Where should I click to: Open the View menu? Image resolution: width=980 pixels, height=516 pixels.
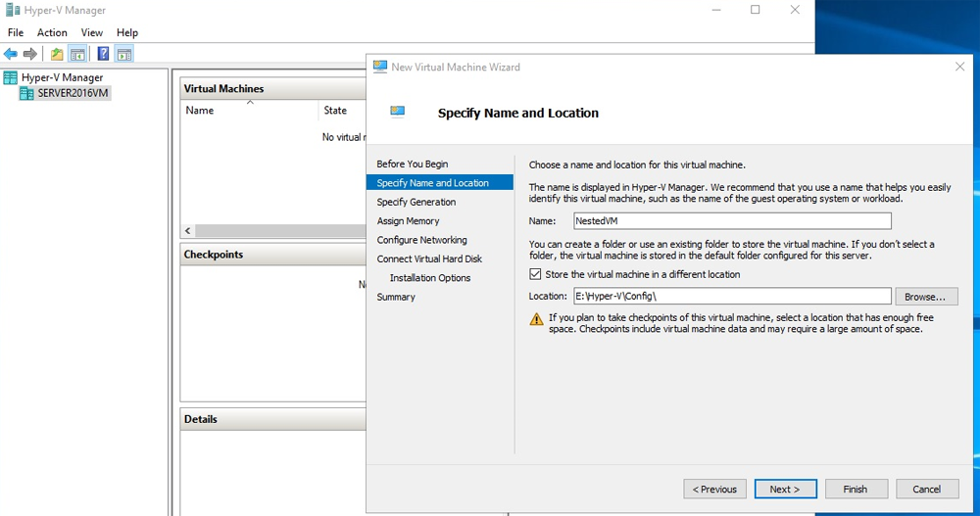91,32
